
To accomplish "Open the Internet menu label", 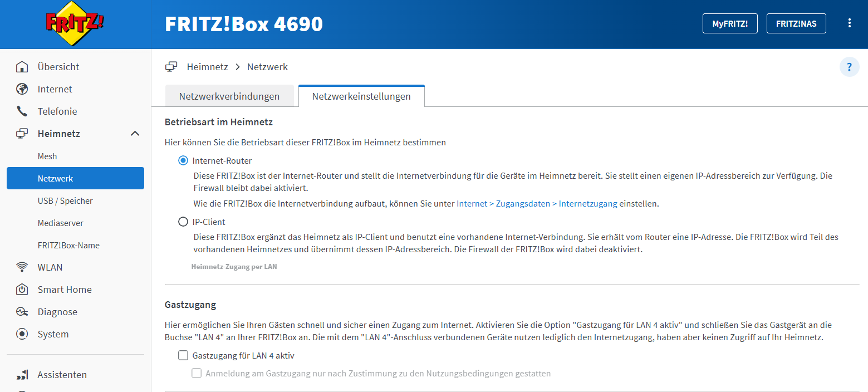I will point(55,89).
